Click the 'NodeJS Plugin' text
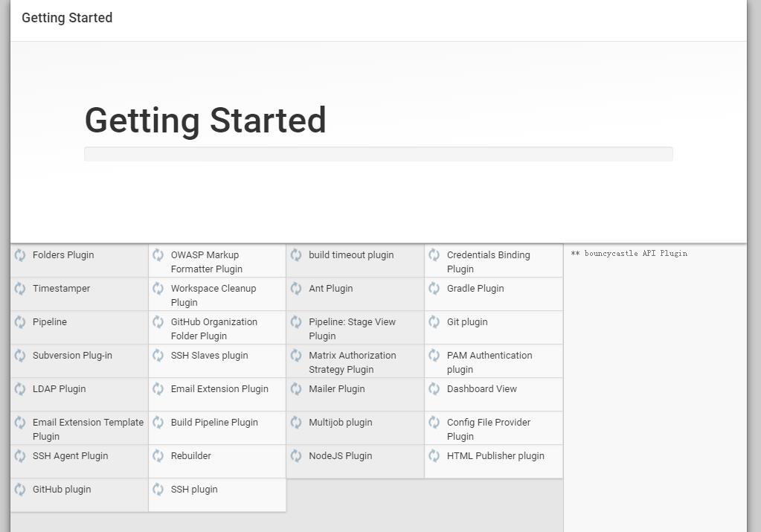Screen dimensions: 761x532 coord(341,456)
